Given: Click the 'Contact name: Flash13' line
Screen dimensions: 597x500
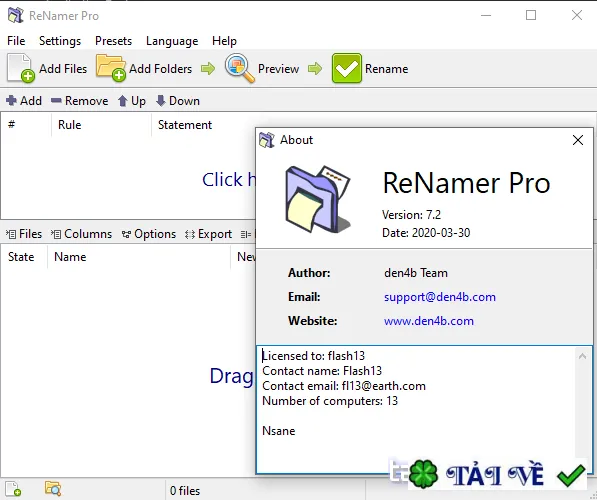Looking at the screenshot, I should 322,371.
